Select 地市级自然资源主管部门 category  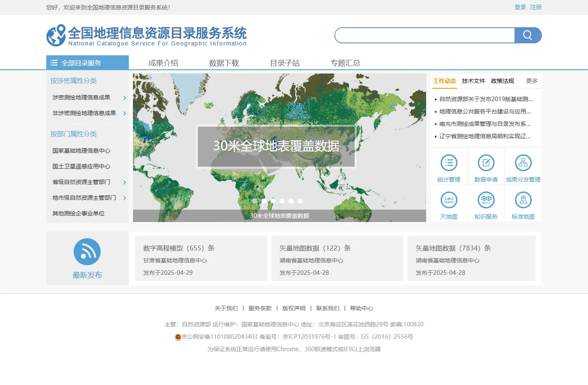(x=84, y=198)
